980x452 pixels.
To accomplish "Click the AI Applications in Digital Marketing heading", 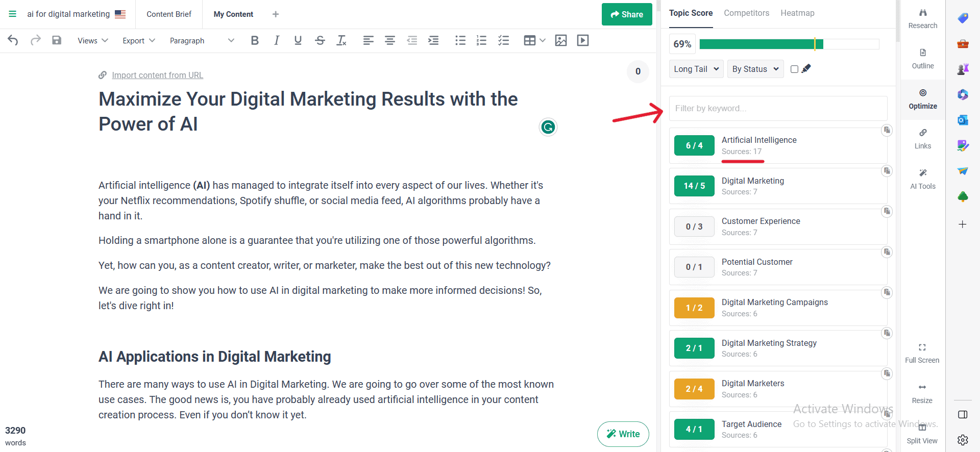I will tap(215, 357).
